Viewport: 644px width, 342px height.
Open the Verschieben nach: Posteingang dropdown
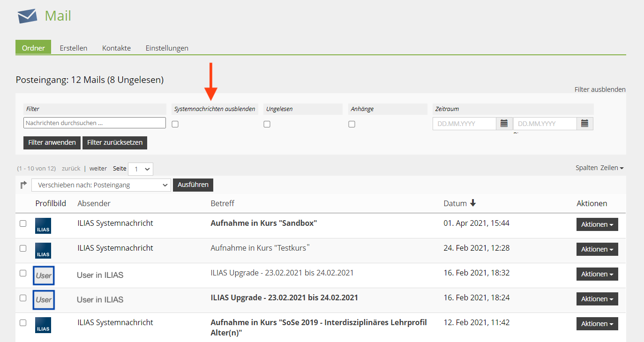(x=101, y=185)
